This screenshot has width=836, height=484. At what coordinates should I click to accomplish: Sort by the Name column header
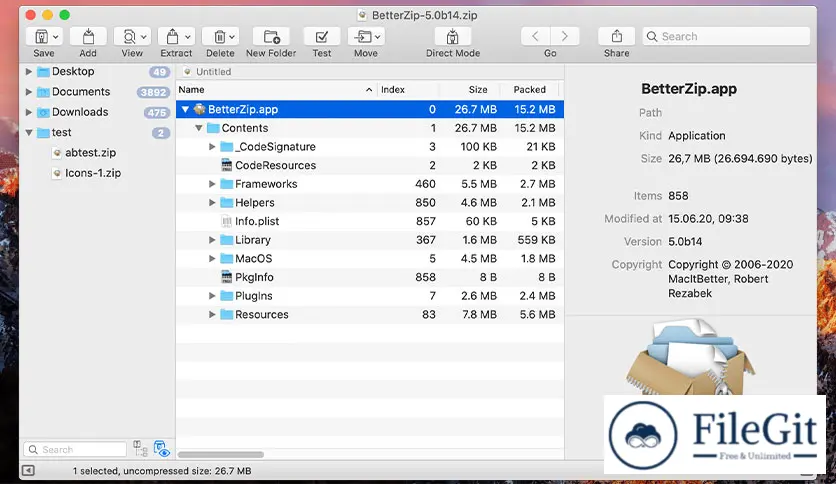tap(277, 90)
